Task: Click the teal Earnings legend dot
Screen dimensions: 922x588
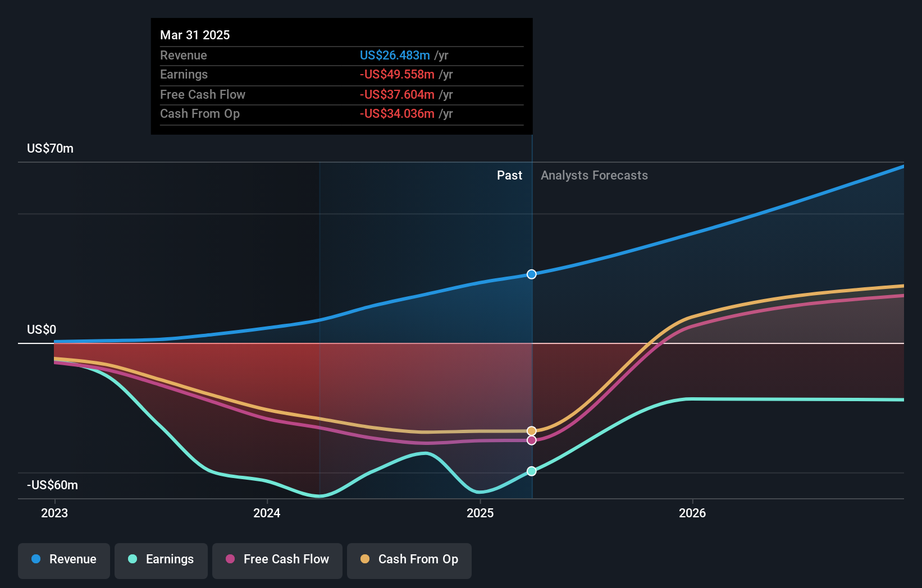Action: tap(131, 559)
